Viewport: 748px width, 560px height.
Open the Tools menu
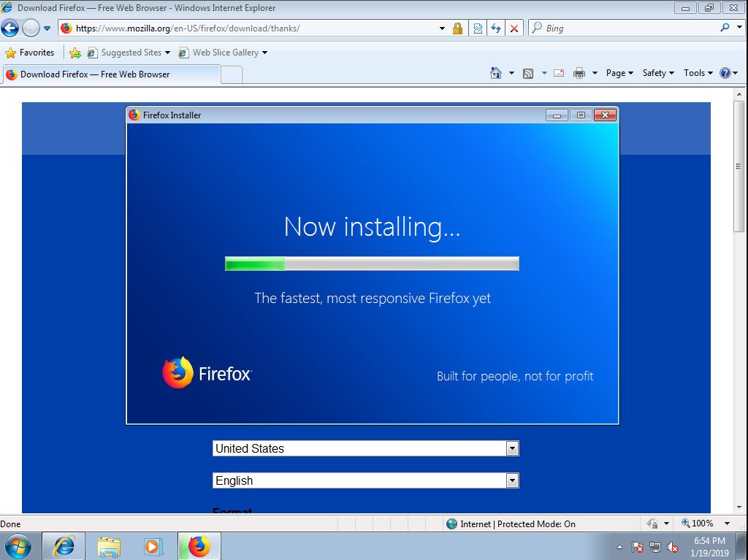[x=698, y=73]
